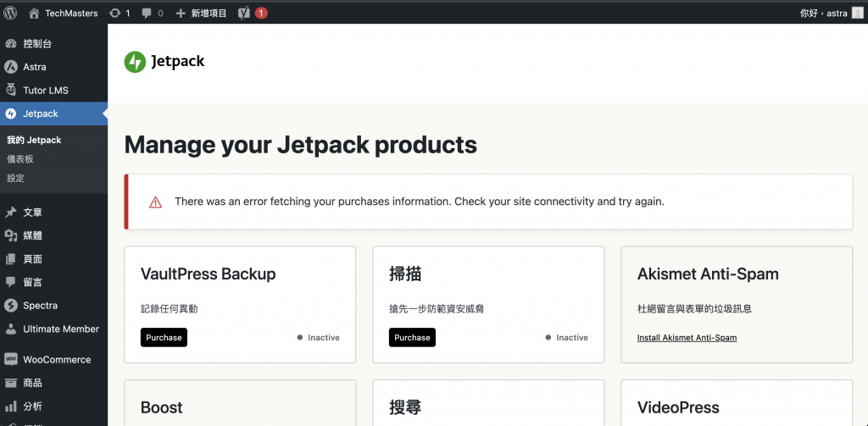Open the 儀表板 submenu item
This screenshot has width=868, height=426.
click(x=20, y=158)
